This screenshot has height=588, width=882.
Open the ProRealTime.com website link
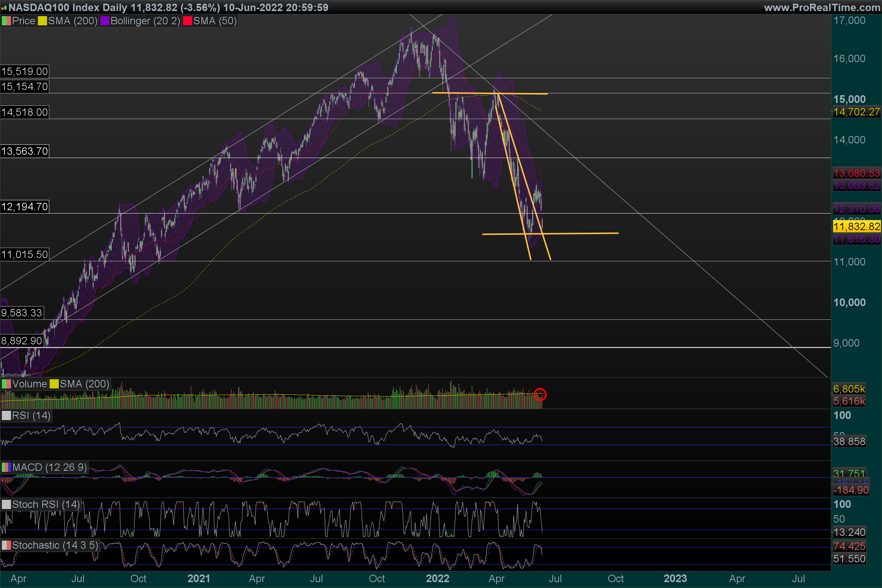point(822,7)
